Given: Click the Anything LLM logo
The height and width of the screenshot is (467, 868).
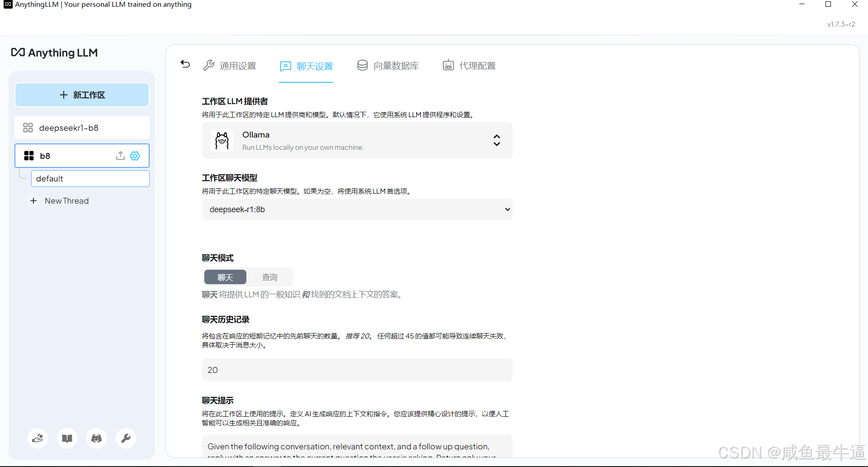Looking at the screenshot, I should 54,52.
